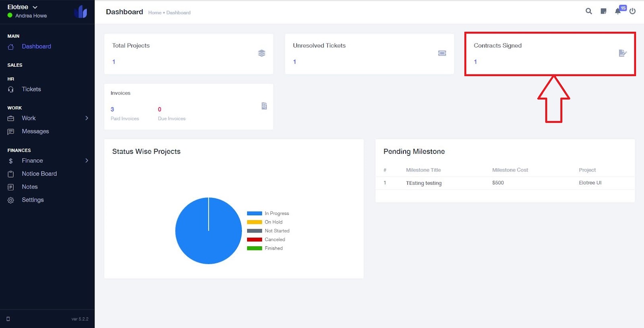Open Notice Board in sidebar
Image resolution: width=644 pixels, height=328 pixels.
click(39, 173)
